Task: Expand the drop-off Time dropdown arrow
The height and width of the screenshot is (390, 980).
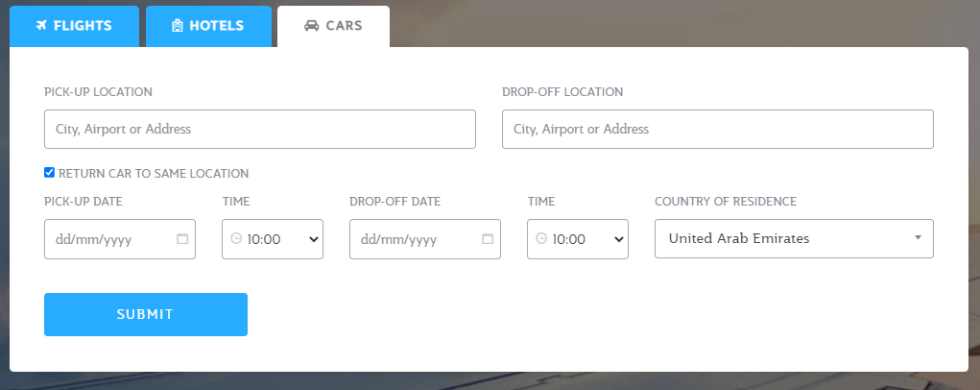Action: (x=619, y=239)
